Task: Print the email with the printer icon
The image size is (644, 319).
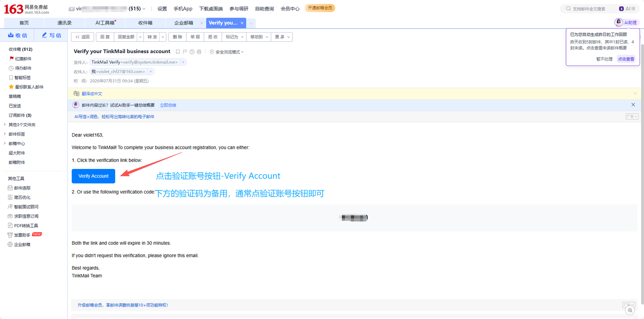Action: pos(199,52)
